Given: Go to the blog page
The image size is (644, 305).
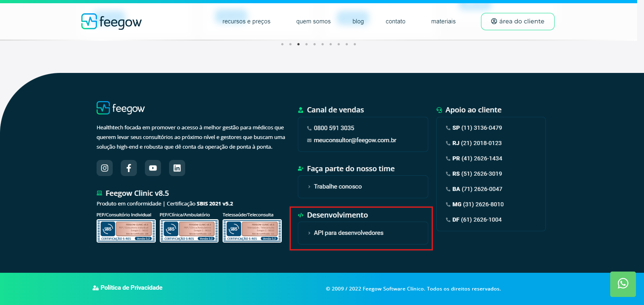Looking at the screenshot, I should coord(358,21).
